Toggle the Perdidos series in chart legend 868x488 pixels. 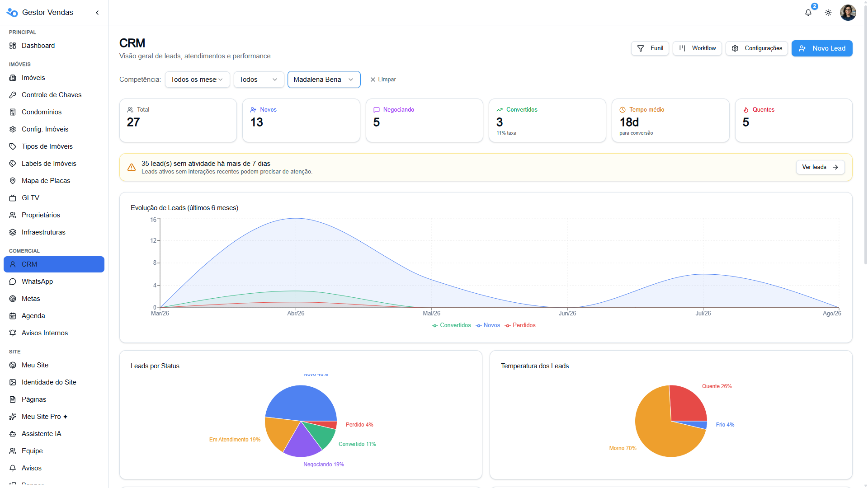pyautogui.click(x=520, y=325)
